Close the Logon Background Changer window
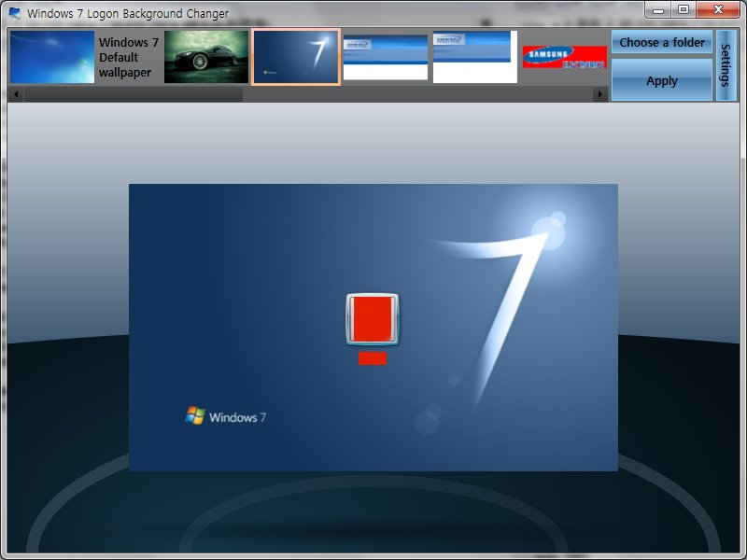The height and width of the screenshot is (560, 747). point(718,9)
